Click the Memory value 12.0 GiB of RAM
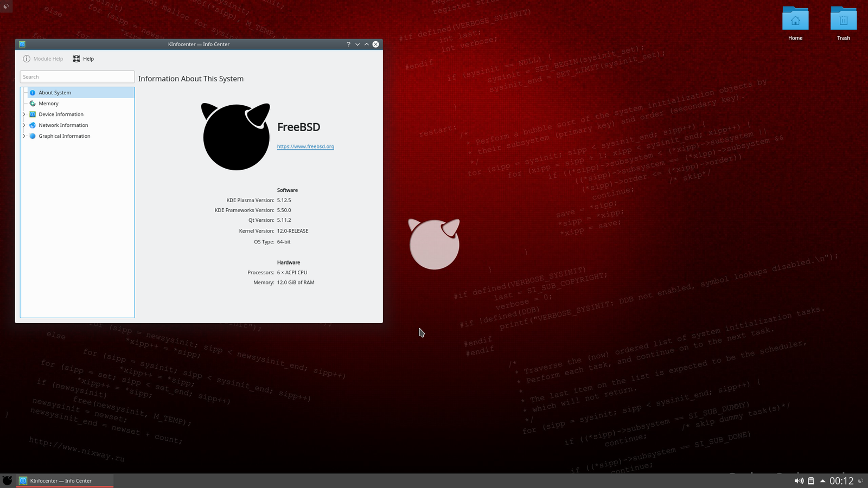This screenshot has width=868, height=488. (x=296, y=282)
